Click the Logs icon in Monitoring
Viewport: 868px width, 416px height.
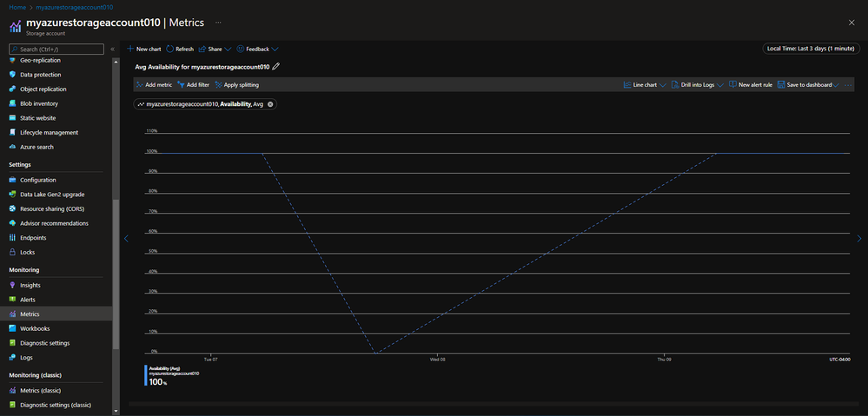coord(13,357)
